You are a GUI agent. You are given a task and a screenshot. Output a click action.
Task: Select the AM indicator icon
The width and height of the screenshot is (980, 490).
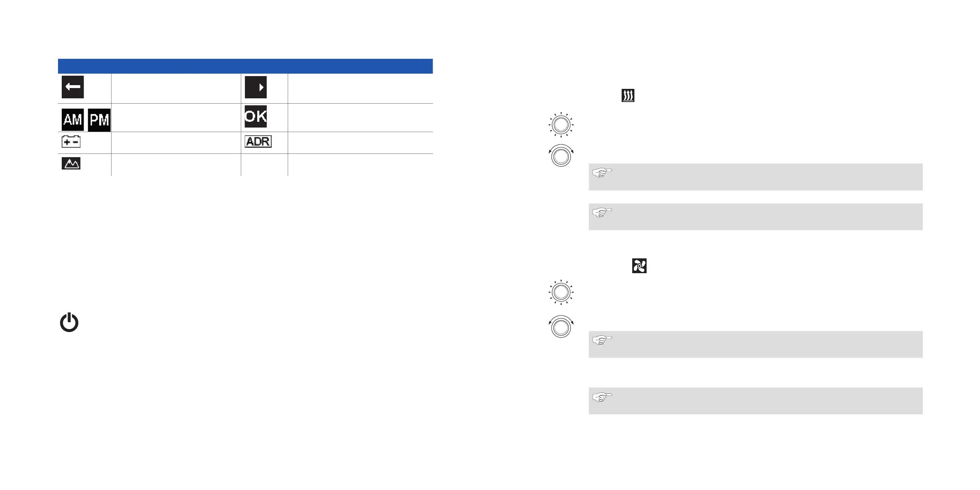[x=73, y=120]
